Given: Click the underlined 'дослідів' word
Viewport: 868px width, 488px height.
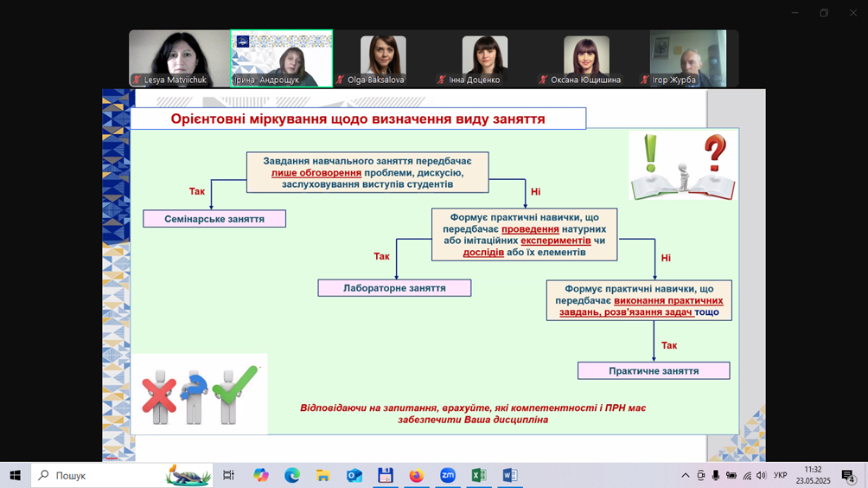Looking at the screenshot, I should pos(483,252).
